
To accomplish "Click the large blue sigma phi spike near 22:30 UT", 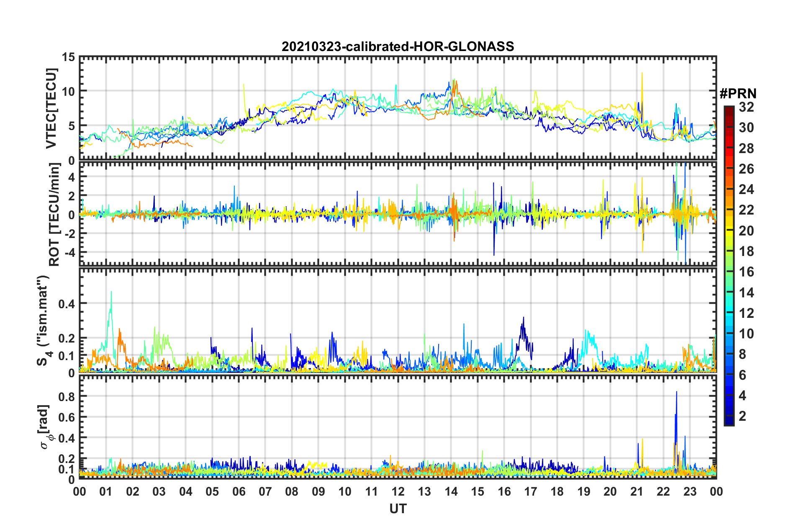I will 676,414.
